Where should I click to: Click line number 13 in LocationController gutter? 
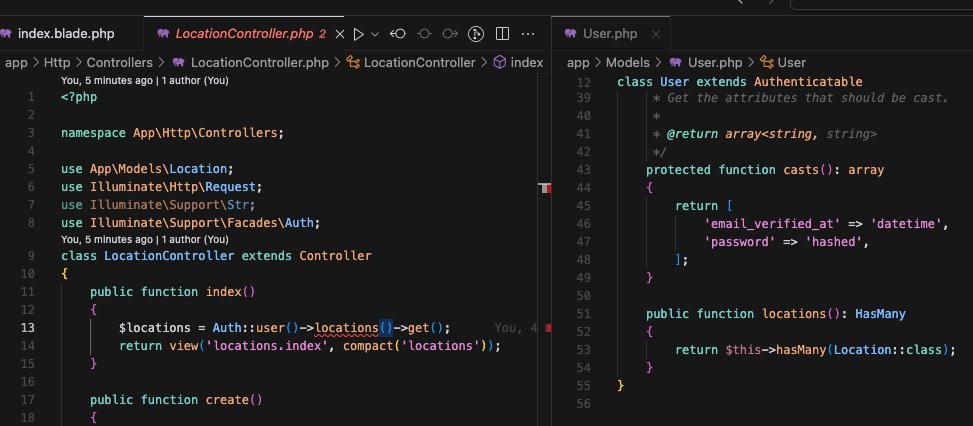(x=28, y=327)
